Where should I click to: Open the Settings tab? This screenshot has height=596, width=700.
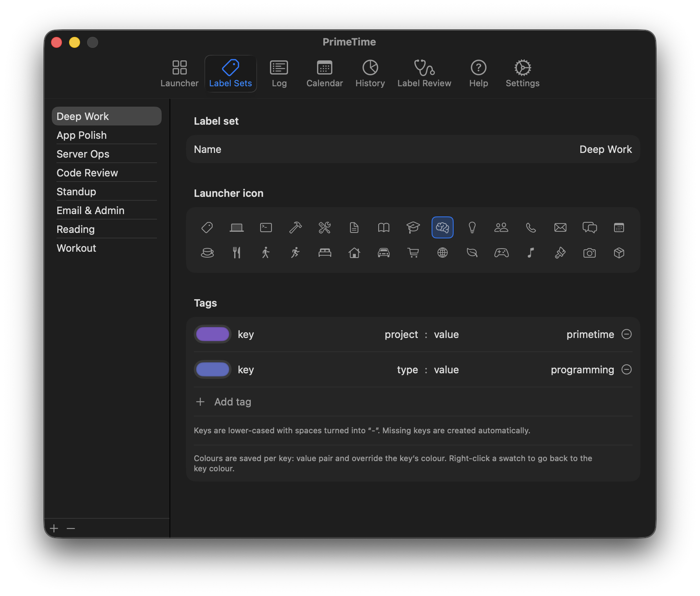click(x=523, y=74)
